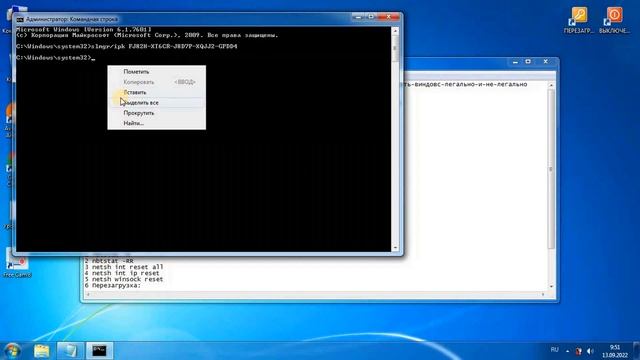Minimize the command prompt window

pos(358,17)
